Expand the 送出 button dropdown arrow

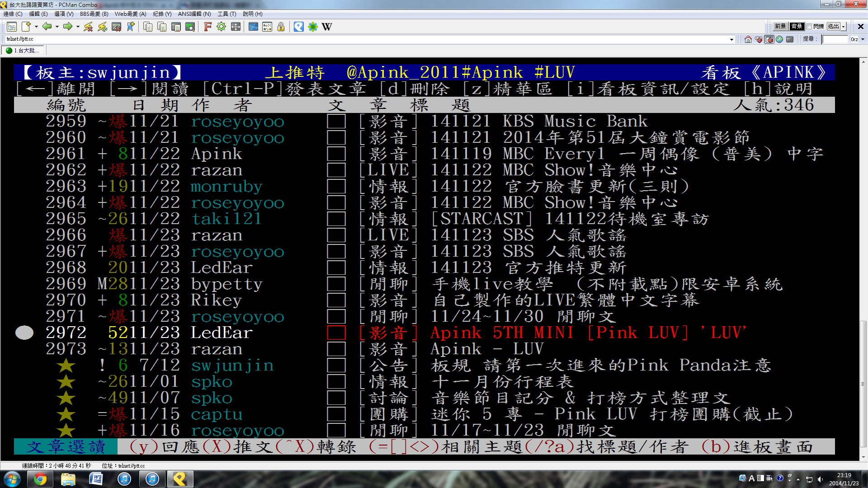pos(844,27)
